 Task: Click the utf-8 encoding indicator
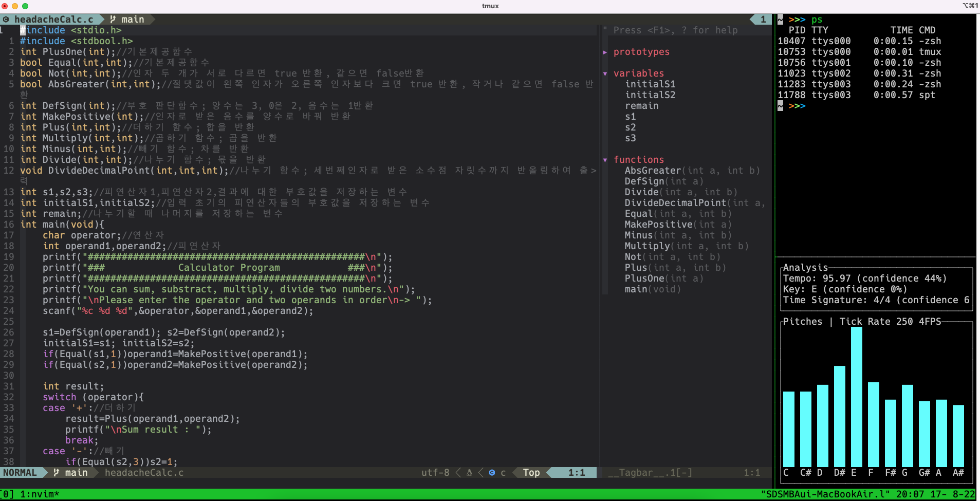[x=435, y=473]
